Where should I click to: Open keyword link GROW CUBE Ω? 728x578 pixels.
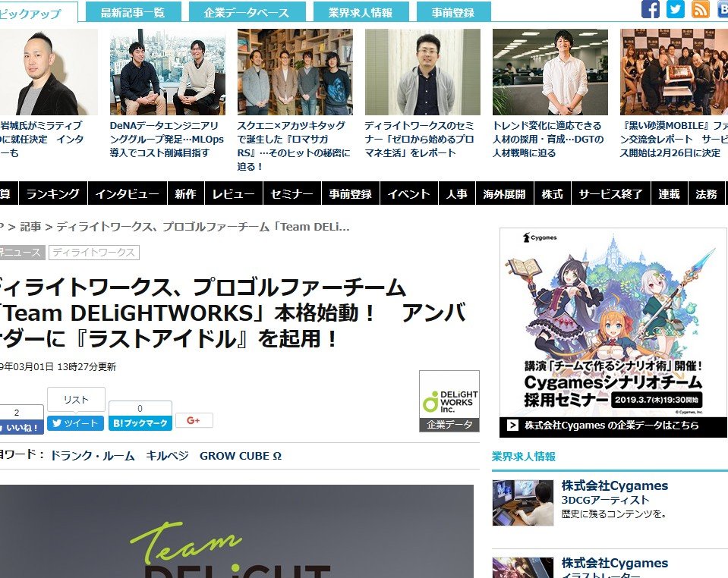(241, 456)
